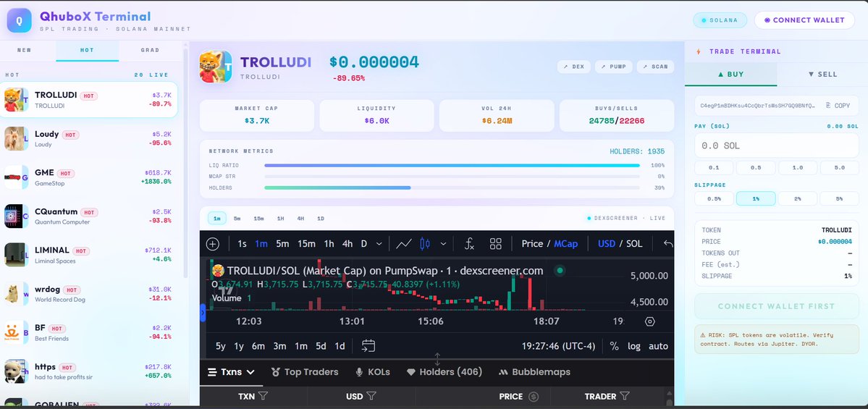Open the TXN column filter icon
The height and width of the screenshot is (409, 868).
264,396
